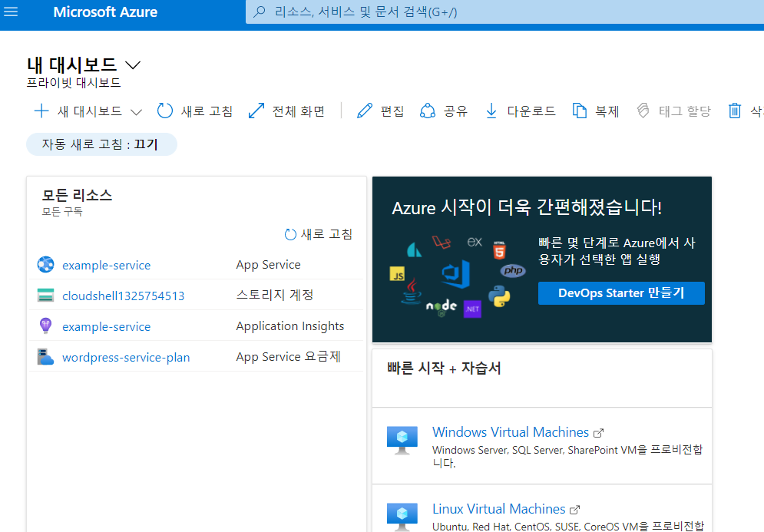The width and height of the screenshot is (764, 532).
Task: Click the 공유 share icon
Action: (x=428, y=111)
